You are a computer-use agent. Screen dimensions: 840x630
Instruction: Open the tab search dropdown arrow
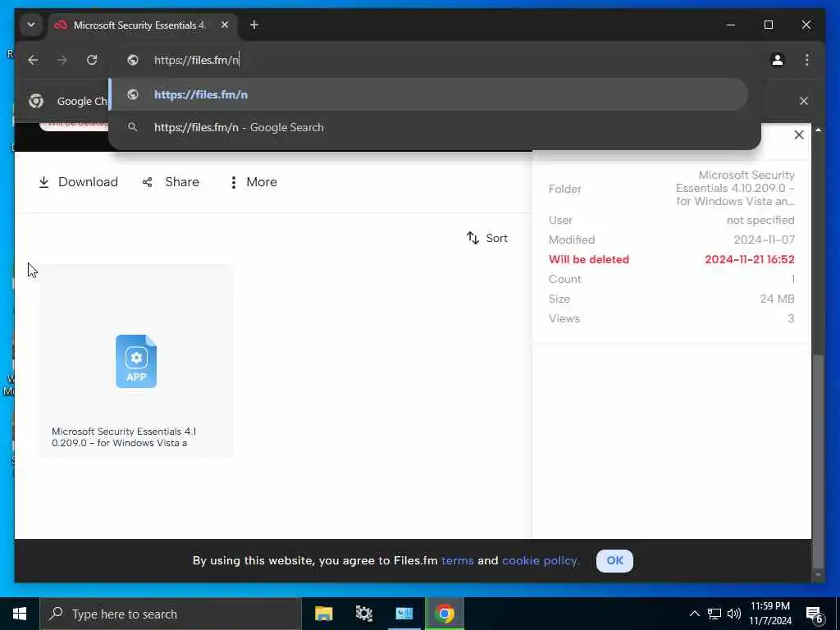point(31,25)
